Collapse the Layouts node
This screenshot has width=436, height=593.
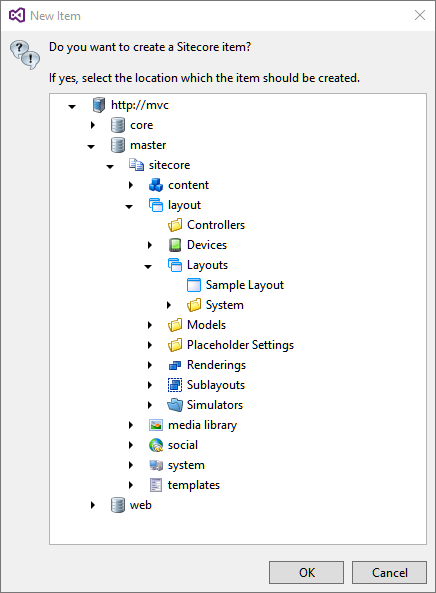tap(148, 267)
